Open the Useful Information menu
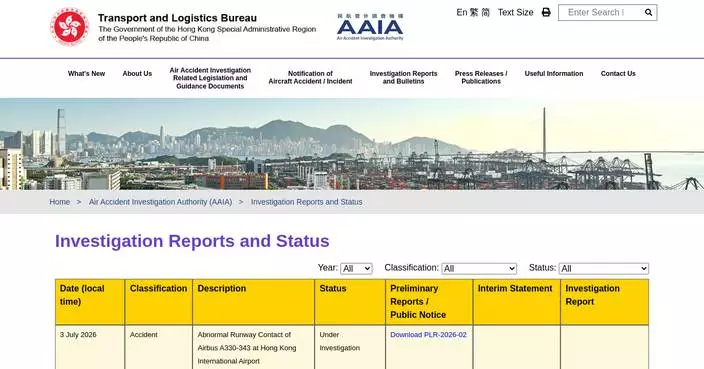The width and height of the screenshot is (704, 369). pyautogui.click(x=554, y=74)
